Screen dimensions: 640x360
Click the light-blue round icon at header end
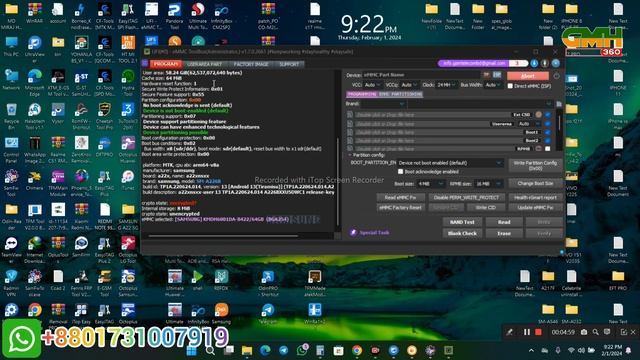(x=556, y=63)
